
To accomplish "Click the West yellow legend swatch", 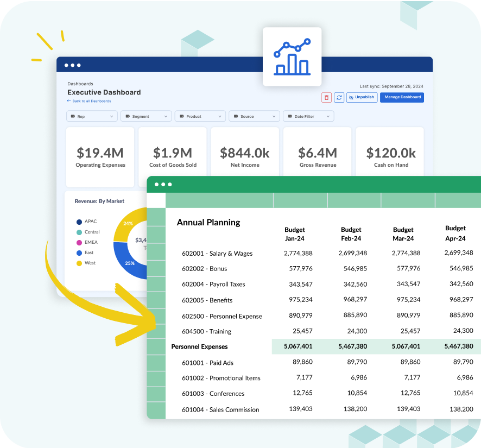I will [79, 263].
